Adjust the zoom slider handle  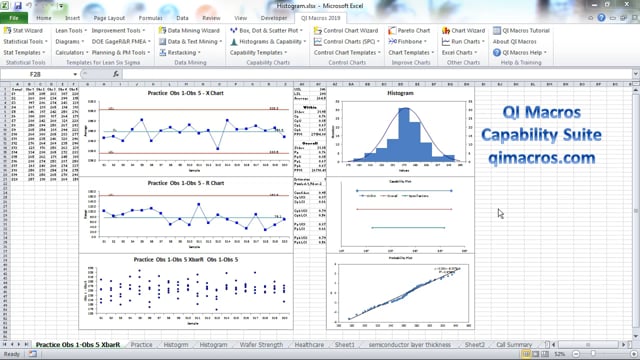[593, 354]
